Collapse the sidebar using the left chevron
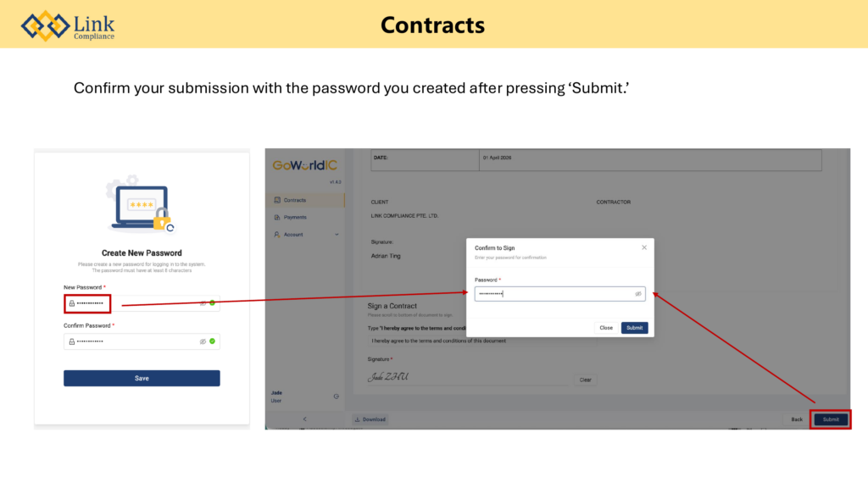868x488 pixels. [x=304, y=419]
